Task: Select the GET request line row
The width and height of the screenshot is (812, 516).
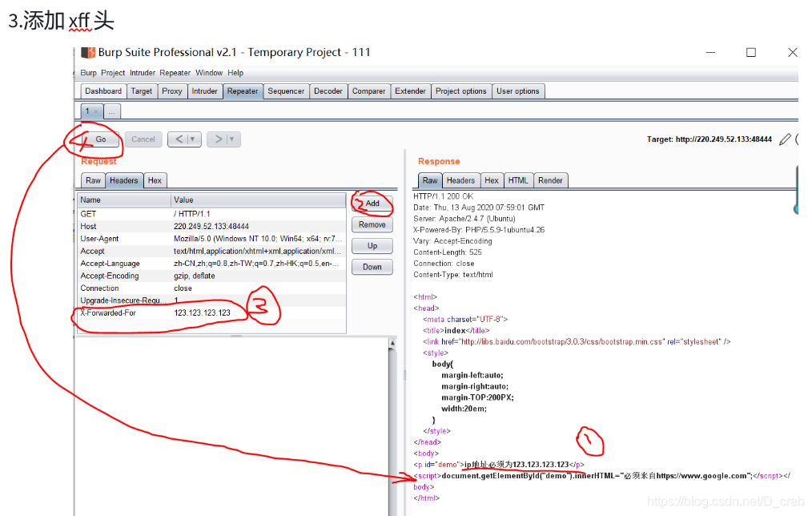Action: pos(211,214)
